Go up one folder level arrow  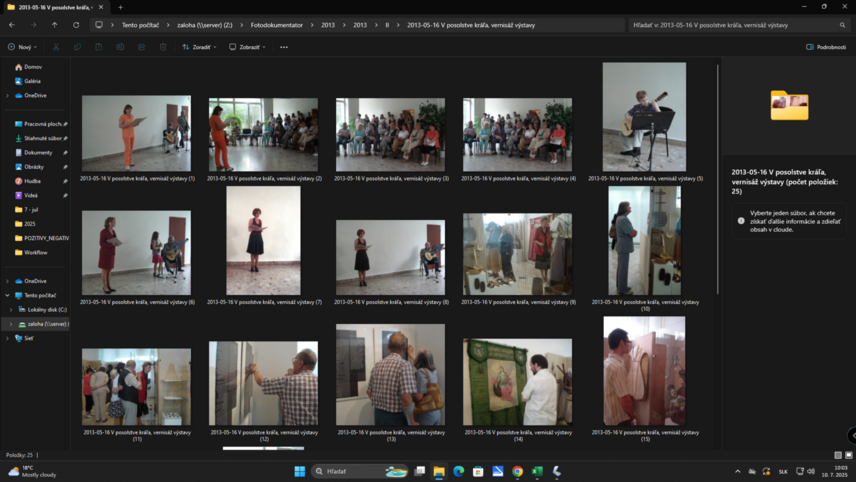point(55,25)
